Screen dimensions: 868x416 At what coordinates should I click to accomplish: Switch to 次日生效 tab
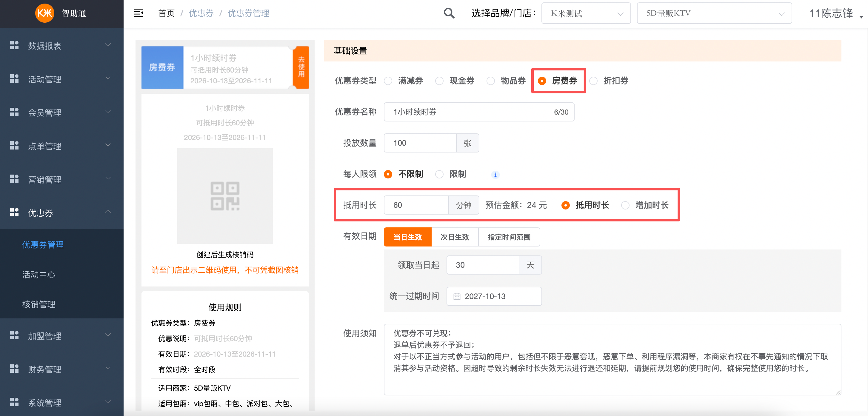tap(455, 237)
